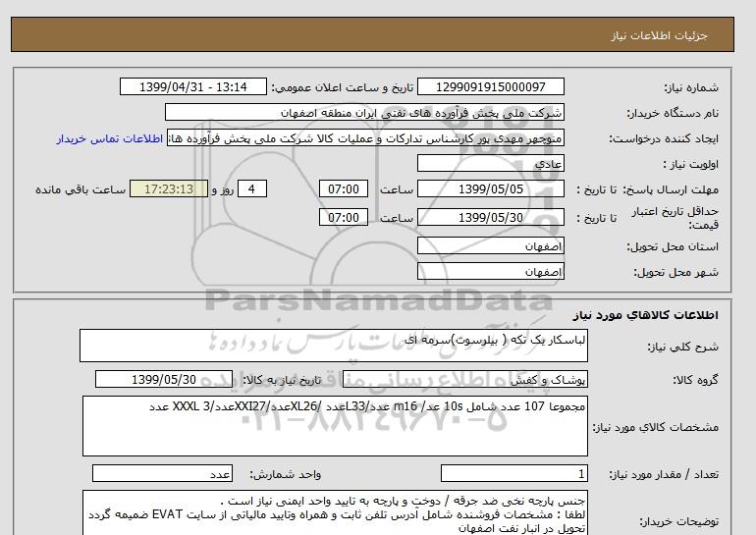Select the label اولویت نیاز
This screenshot has width=756, height=535.
coord(691,164)
